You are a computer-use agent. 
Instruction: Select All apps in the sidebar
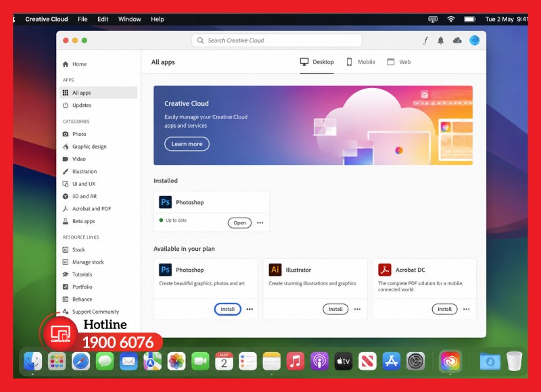(98, 93)
